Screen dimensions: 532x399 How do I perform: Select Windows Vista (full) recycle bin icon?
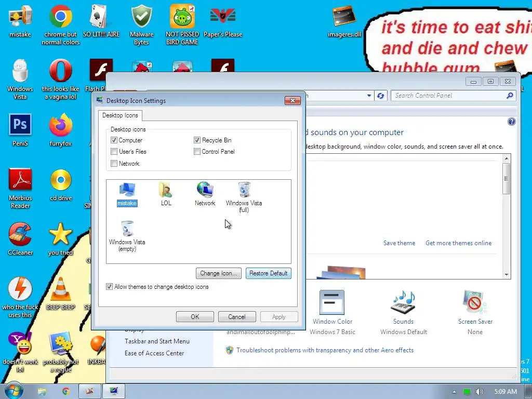pos(244,197)
